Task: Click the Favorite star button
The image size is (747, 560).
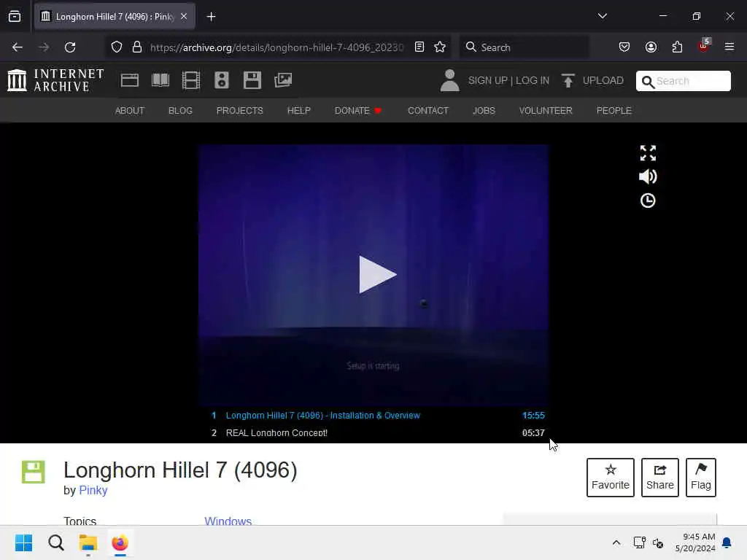Action: coord(611,477)
